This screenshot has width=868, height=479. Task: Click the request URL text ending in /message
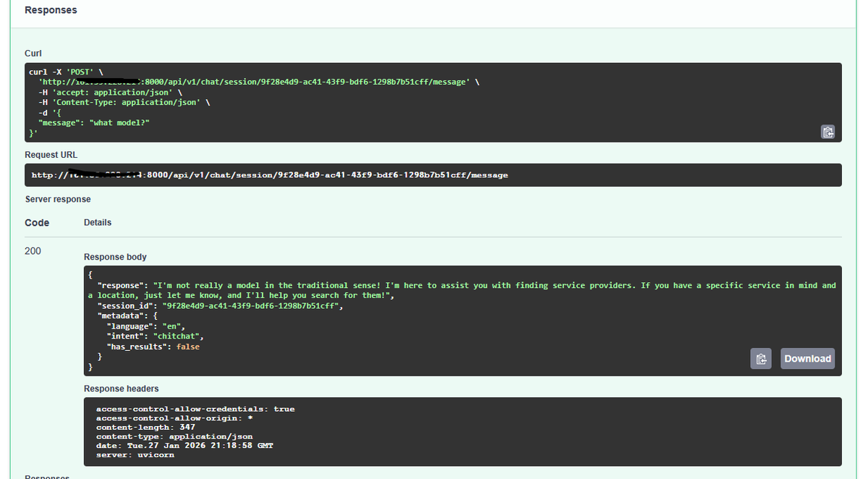click(x=270, y=175)
